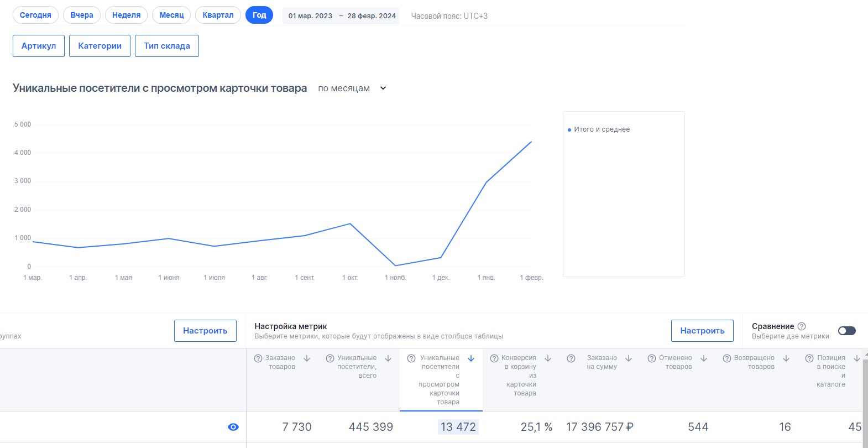The height and width of the screenshot is (448, 868).
Task: Open the Категории filter button
Action: tap(100, 46)
